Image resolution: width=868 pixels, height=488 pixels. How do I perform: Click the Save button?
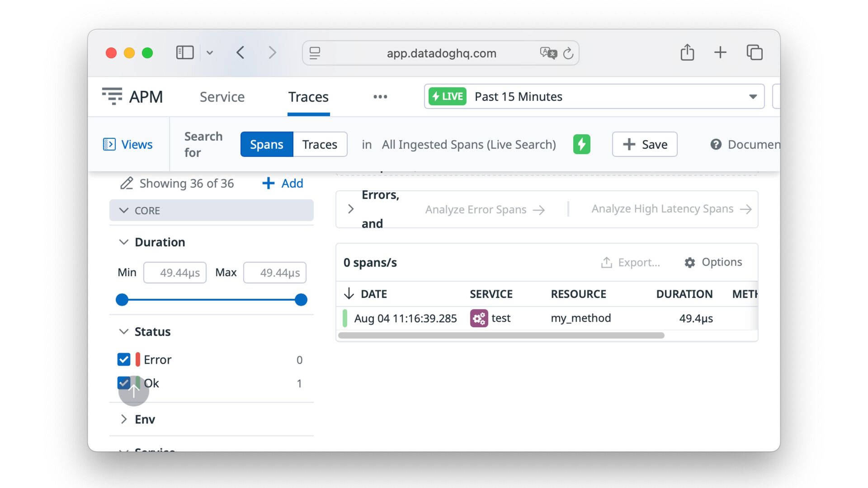tap(644, 144)
